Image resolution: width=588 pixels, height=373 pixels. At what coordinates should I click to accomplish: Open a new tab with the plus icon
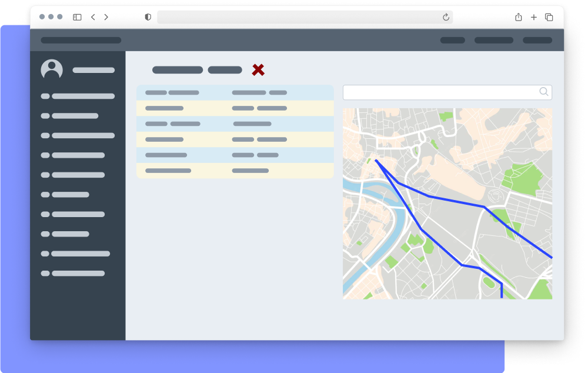pyautogui.click(x=534, y=17)
